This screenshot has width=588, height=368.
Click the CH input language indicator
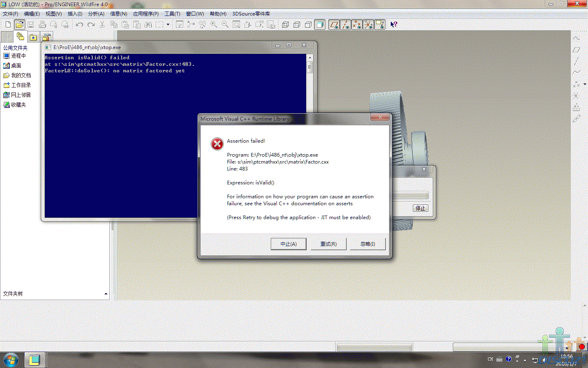tap(490, 359)
